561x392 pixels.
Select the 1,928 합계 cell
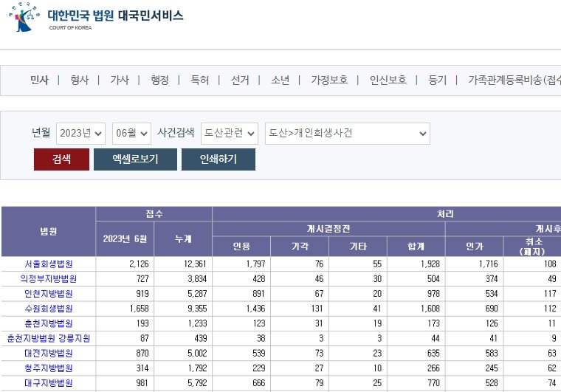coord(416,264)
